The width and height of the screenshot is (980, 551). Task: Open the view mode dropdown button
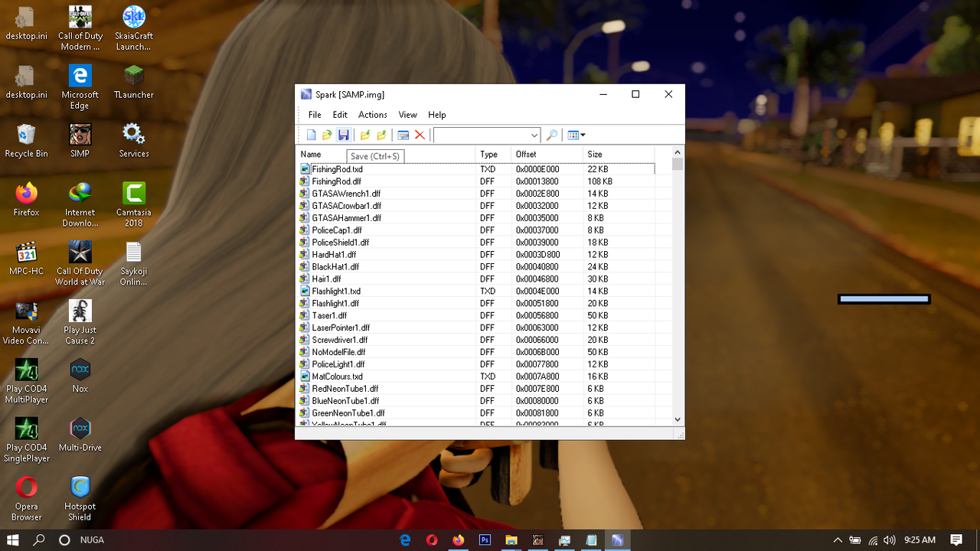coord(577,135)
